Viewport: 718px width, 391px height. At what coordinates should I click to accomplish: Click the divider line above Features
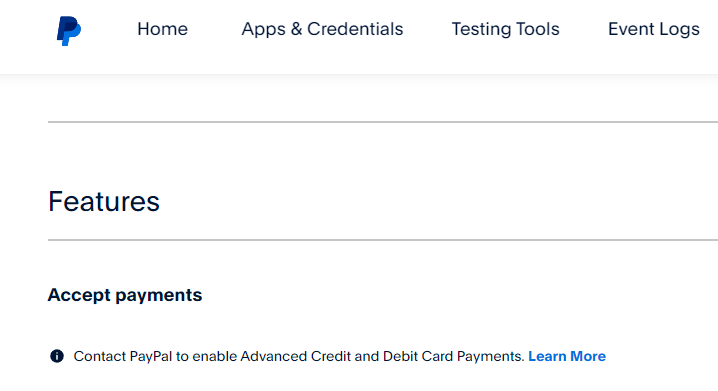coord(383,122)
